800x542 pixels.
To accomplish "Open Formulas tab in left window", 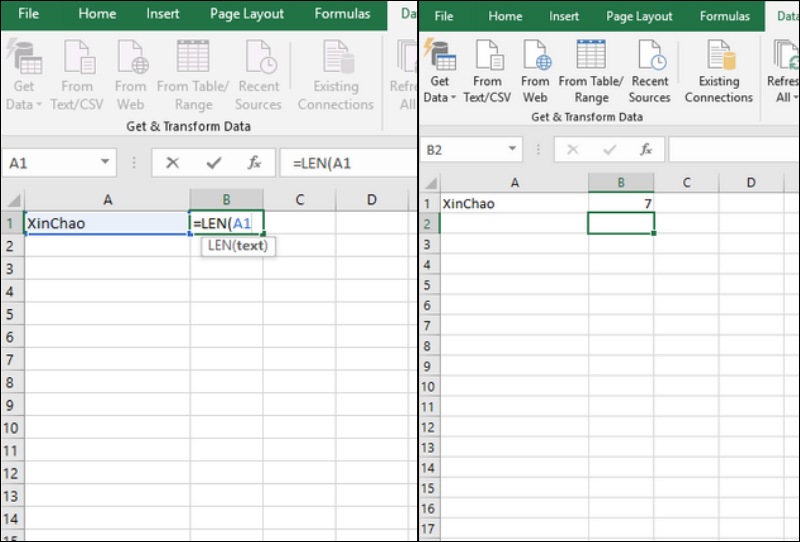I will coord(342,13).
